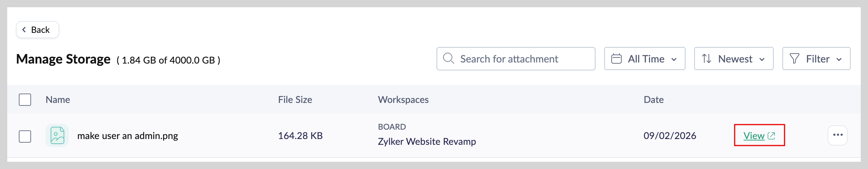Click the magnifier search icon
This screenshot has height=169, width=868.
(x=448, y=58)
